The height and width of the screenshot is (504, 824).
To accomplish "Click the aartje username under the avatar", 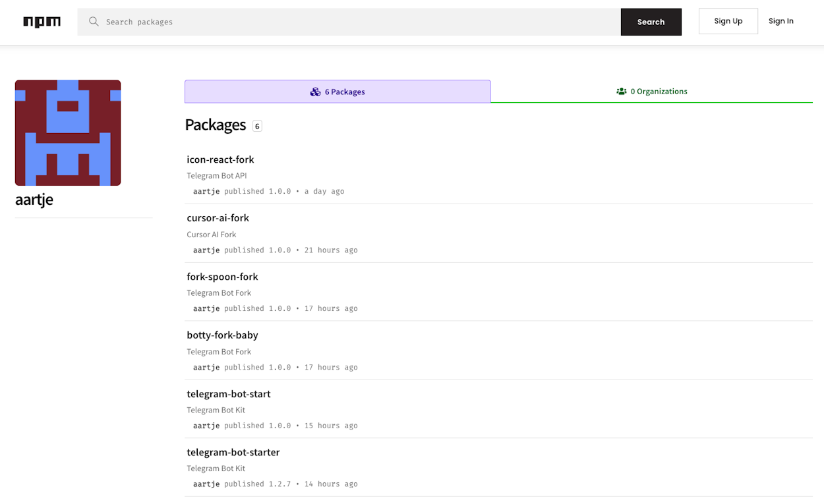I will [x=34, y=200].
